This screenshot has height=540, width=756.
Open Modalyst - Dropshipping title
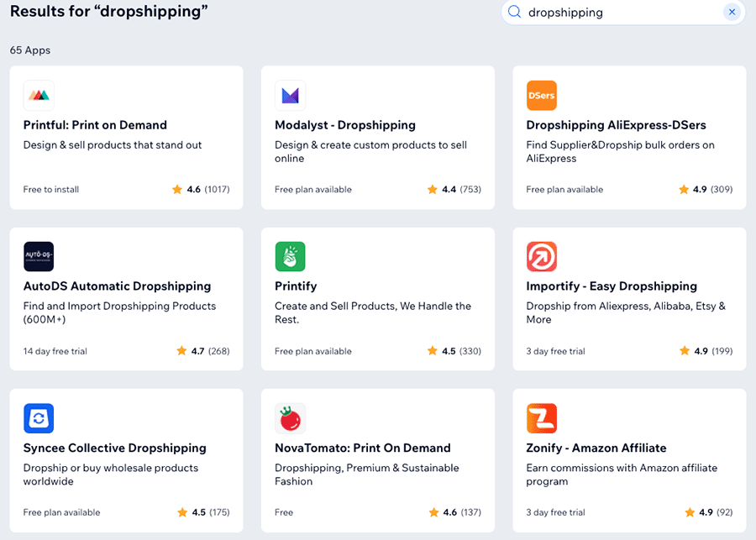345,125
